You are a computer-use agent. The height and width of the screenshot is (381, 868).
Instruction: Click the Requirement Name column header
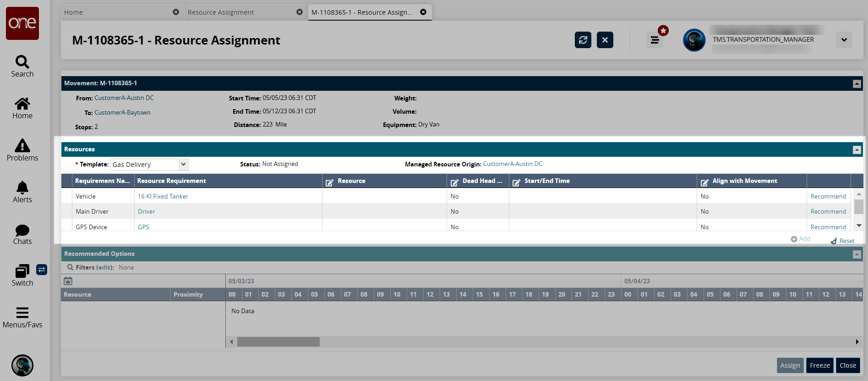point(103,181)
